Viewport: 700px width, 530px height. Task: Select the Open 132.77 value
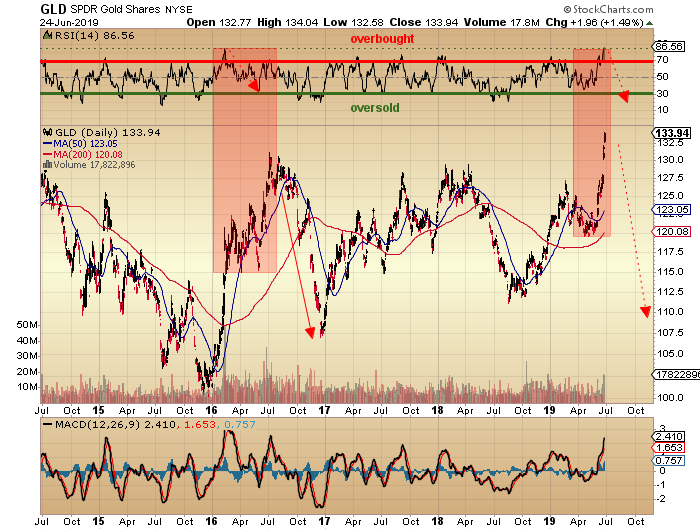tap(219, 22)
